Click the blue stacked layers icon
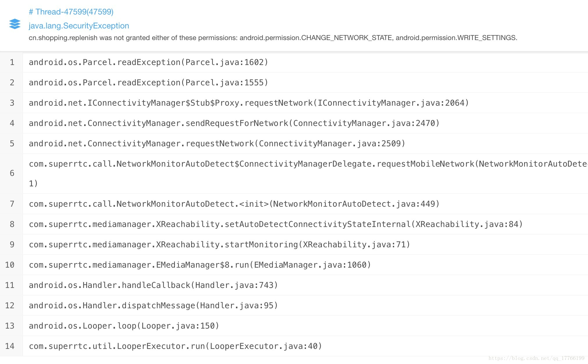Screen dimensions: 588x364 pyautogui.click(x=15, y=24)
